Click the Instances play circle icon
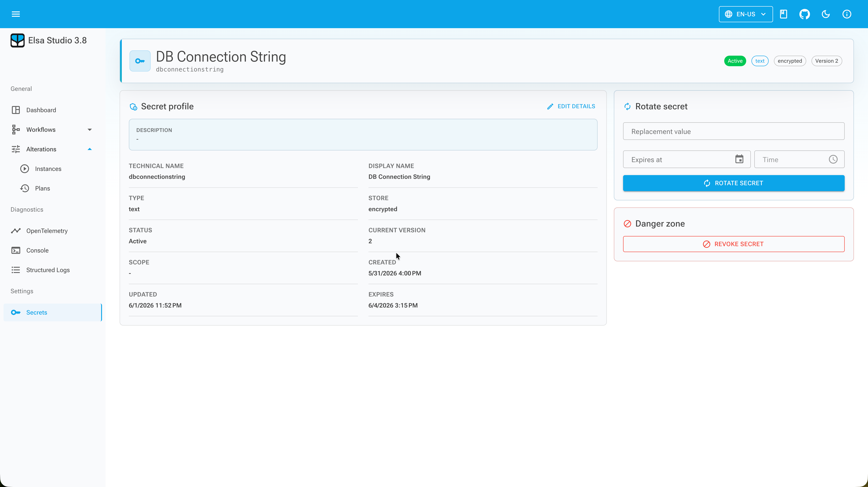Viewport: 868px width, 487px height. pos(25,168)
